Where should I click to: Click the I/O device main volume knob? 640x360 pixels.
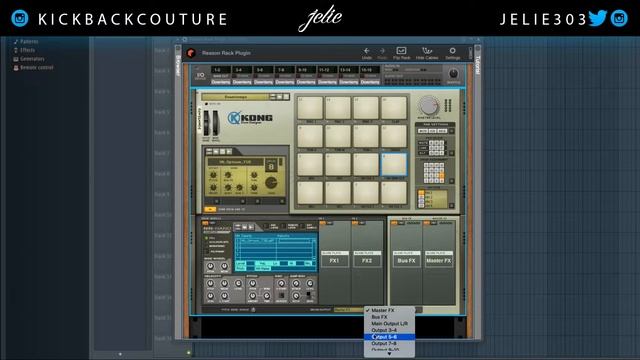point(453,74)
